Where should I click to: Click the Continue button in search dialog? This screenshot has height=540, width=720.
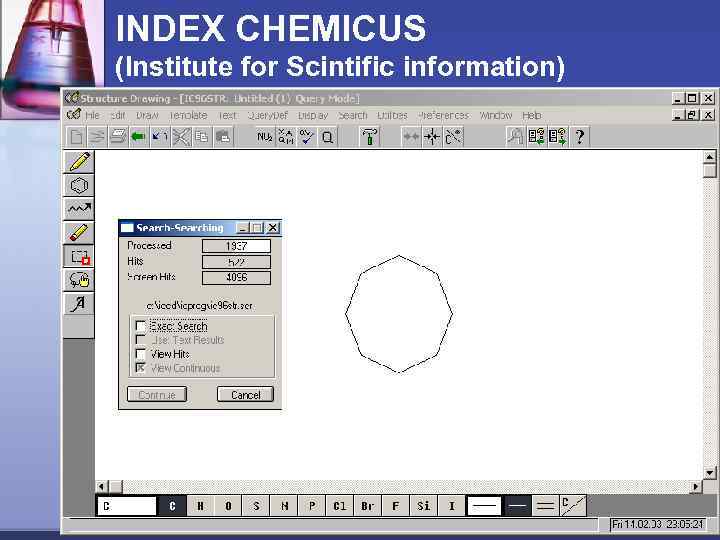pyautogui.click(x=157, y=394)
